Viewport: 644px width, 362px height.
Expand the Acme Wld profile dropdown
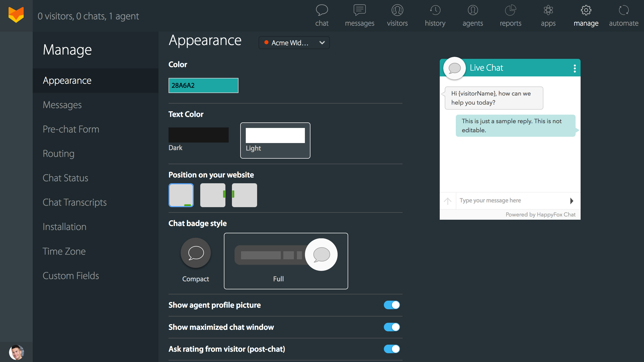point(294,43)
